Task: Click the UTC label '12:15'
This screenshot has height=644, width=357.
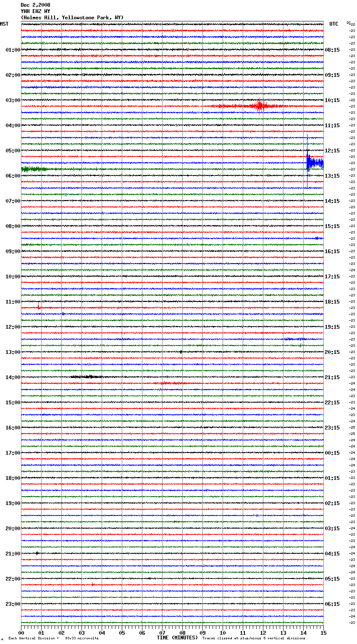Action: coord(332,151)
